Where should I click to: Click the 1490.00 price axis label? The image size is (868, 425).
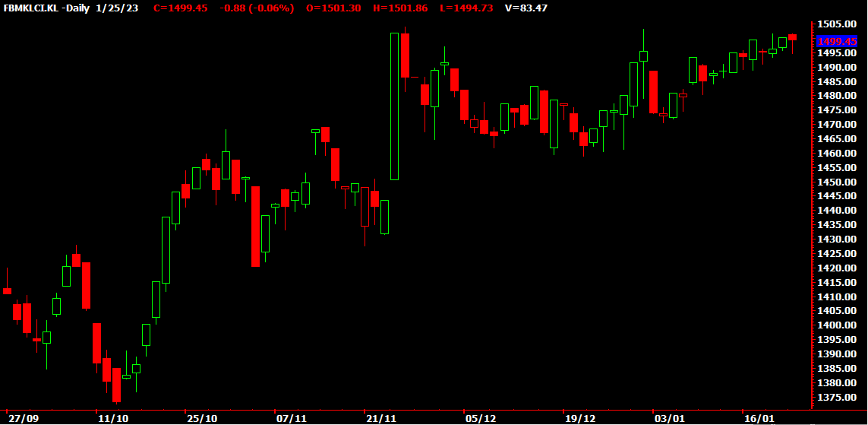click(838, 68)
